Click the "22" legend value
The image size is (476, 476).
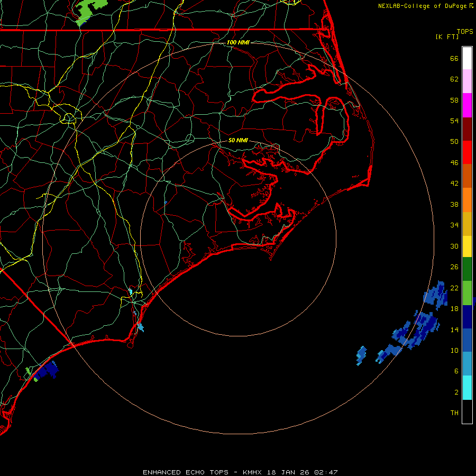(454, 288)
